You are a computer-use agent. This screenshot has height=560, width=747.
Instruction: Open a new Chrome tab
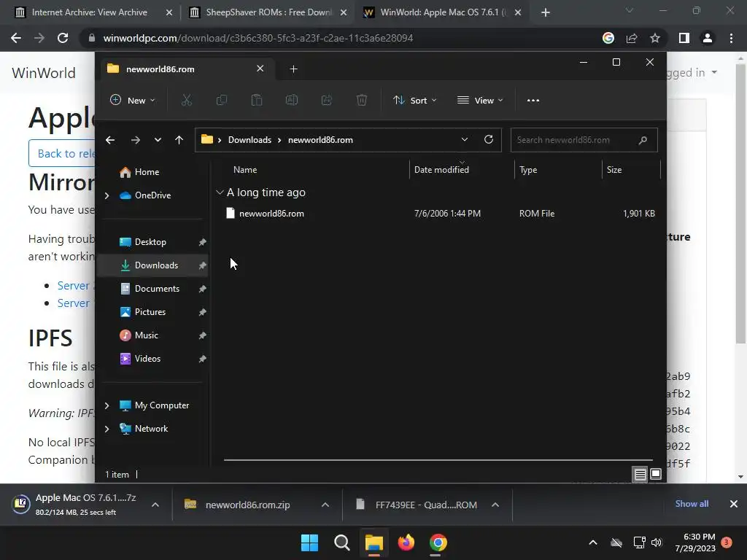[x=546, y=13]
